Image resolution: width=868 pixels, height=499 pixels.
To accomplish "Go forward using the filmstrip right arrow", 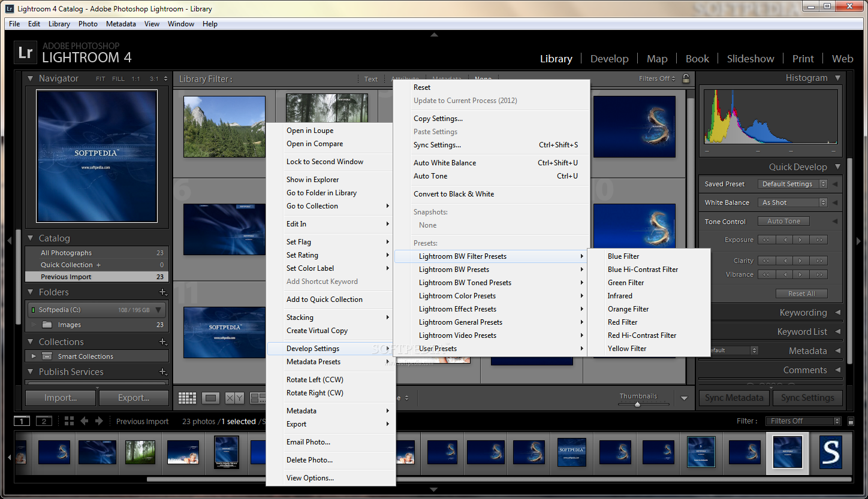I will point(99,421).
